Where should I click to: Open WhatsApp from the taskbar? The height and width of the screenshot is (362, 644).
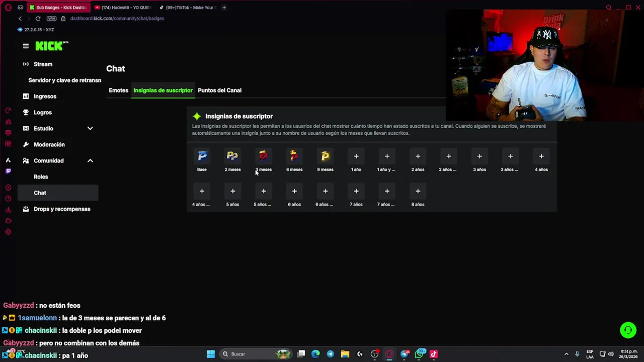pyautogui.click(x=419, y=354)
